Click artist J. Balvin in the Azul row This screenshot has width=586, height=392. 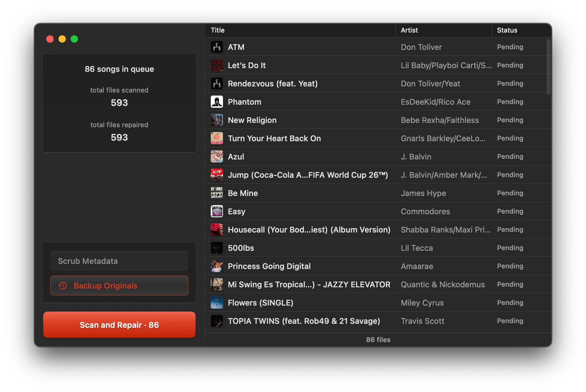(x=416, y=157)
